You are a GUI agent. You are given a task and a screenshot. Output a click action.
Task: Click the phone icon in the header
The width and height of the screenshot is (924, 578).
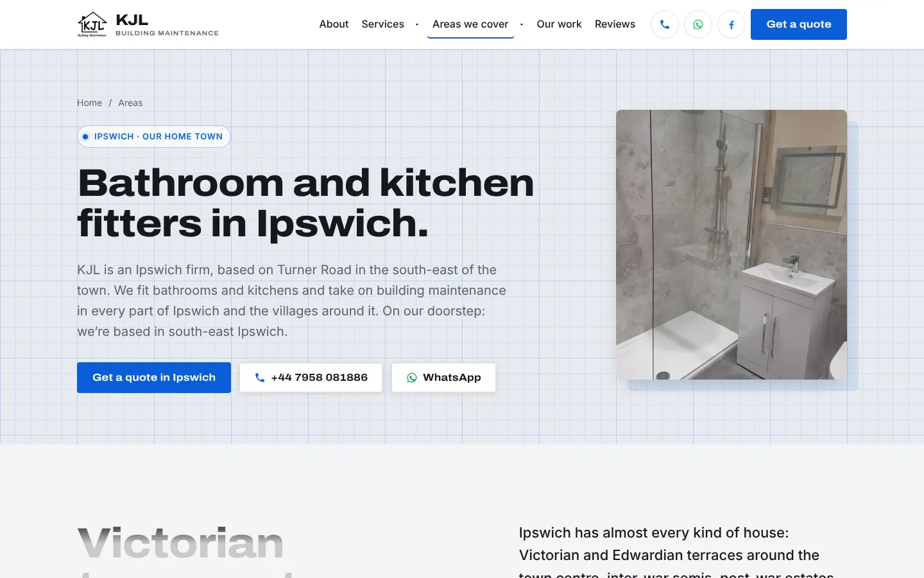tap(665, 24)
